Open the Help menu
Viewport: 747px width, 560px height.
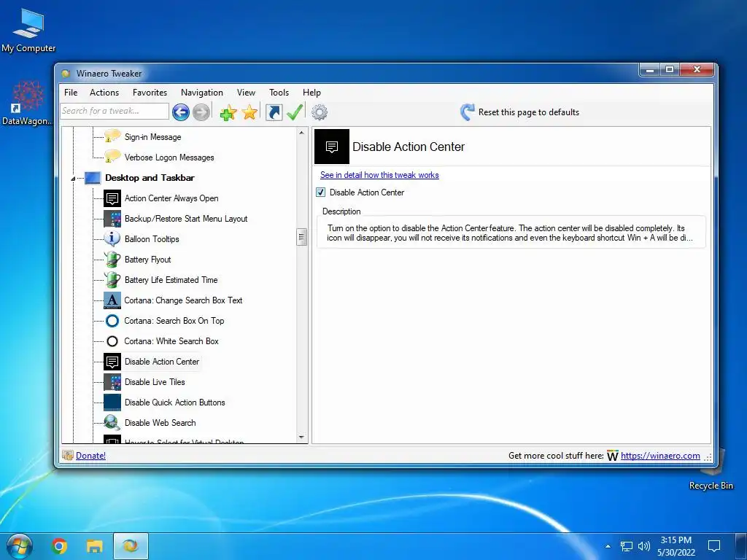tap(311, 93)
